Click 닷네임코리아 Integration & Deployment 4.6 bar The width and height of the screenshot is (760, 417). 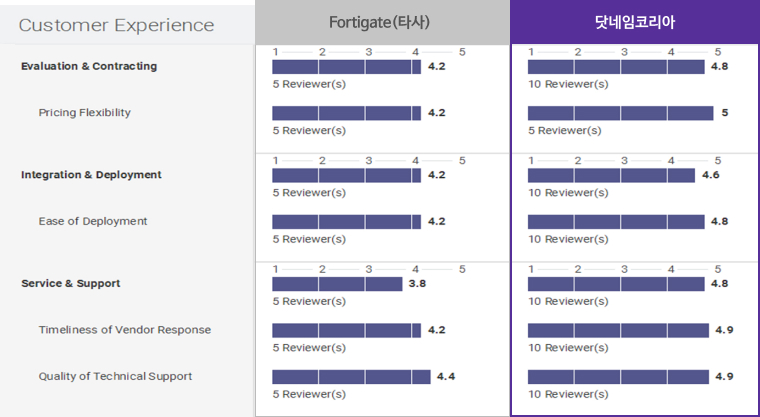611,175
